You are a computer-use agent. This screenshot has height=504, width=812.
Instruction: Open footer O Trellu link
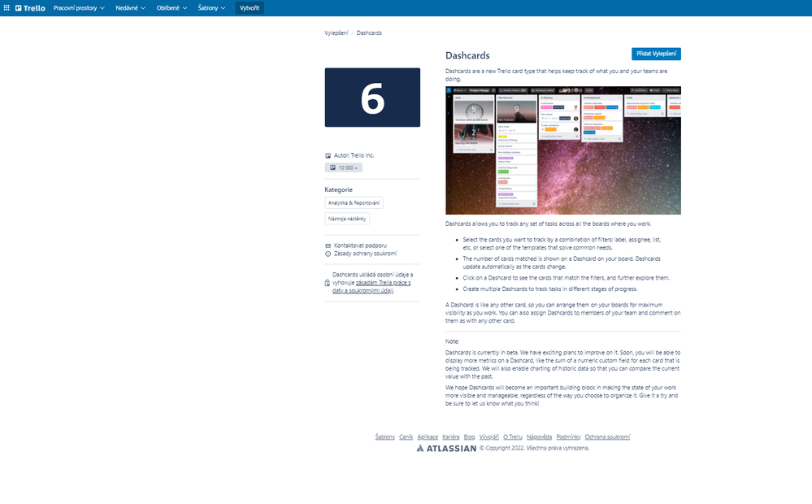point(513,437)
